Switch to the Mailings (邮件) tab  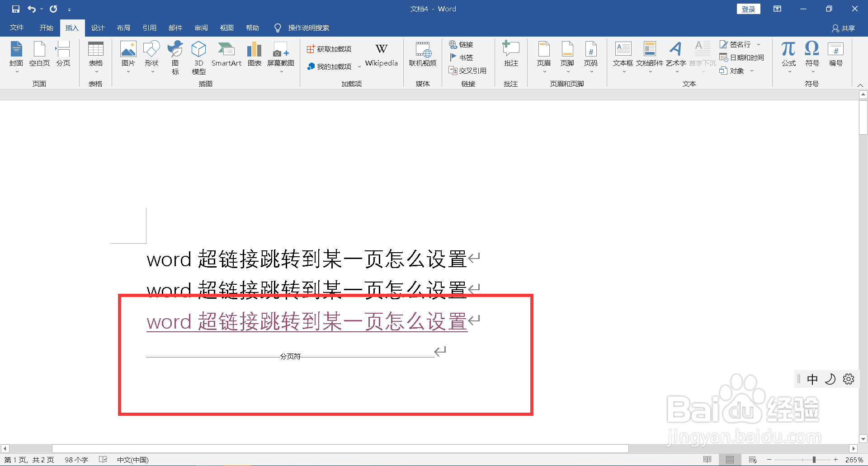[x=175, y=28]
